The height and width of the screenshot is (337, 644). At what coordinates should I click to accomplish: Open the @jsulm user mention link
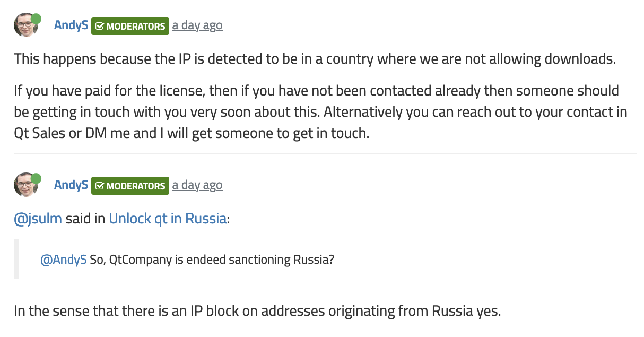[x=38, y=219]
